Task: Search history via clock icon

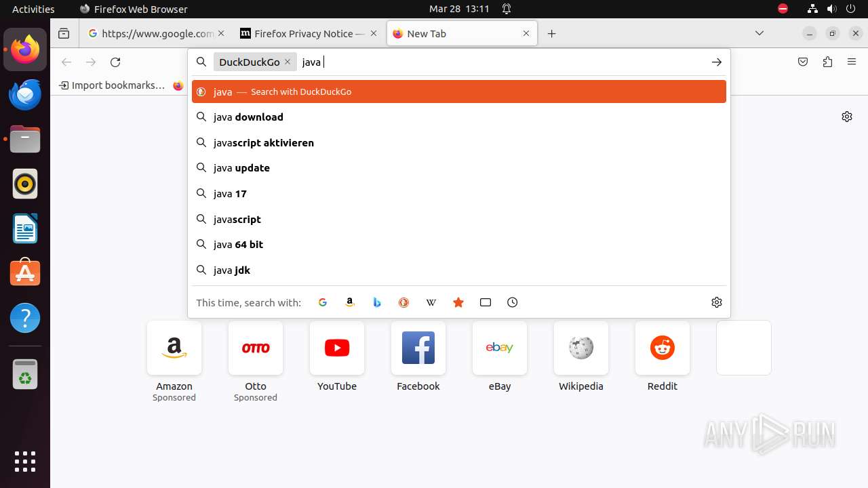Action: pyautogui.click(x=513, y=302)
